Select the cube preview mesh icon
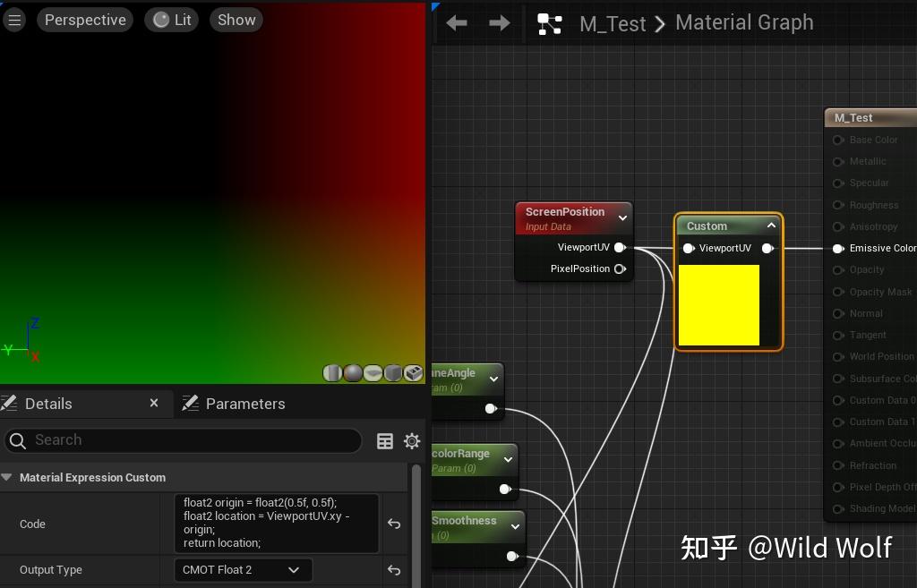The width and height of the screenshot is (917, 588). tap(391, 373)
